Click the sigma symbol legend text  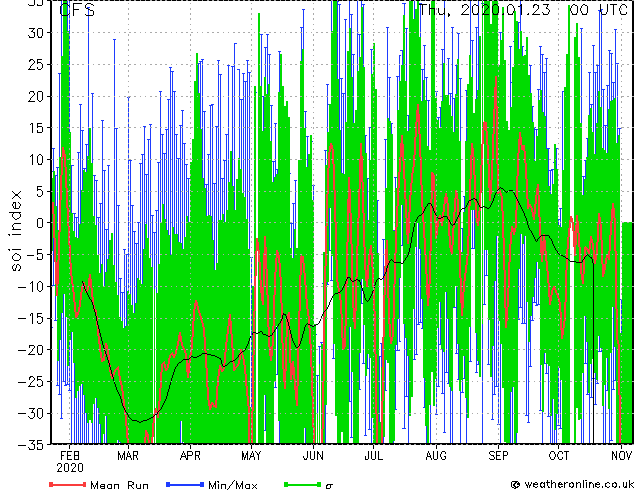point(329,486)
